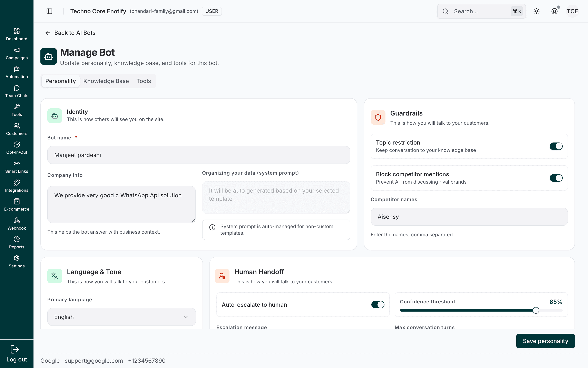Open Team Chats from the sidebar
Screen dimensions: 588x368
point(17,92)
